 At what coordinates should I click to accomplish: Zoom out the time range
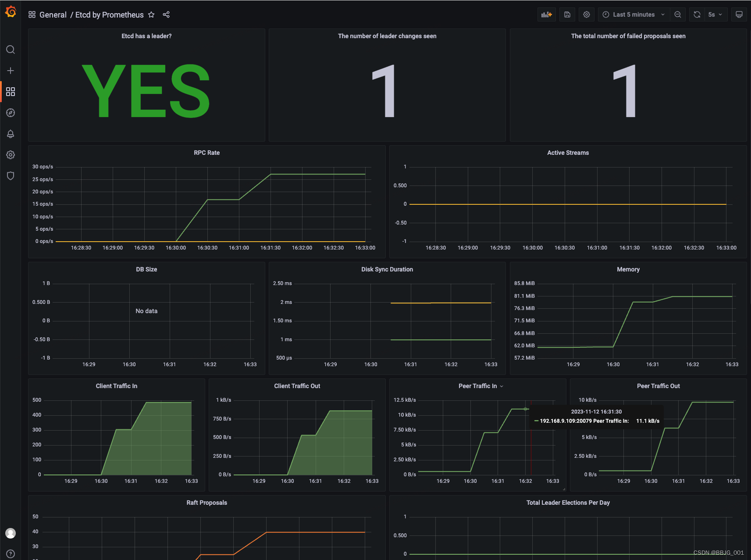678,14
